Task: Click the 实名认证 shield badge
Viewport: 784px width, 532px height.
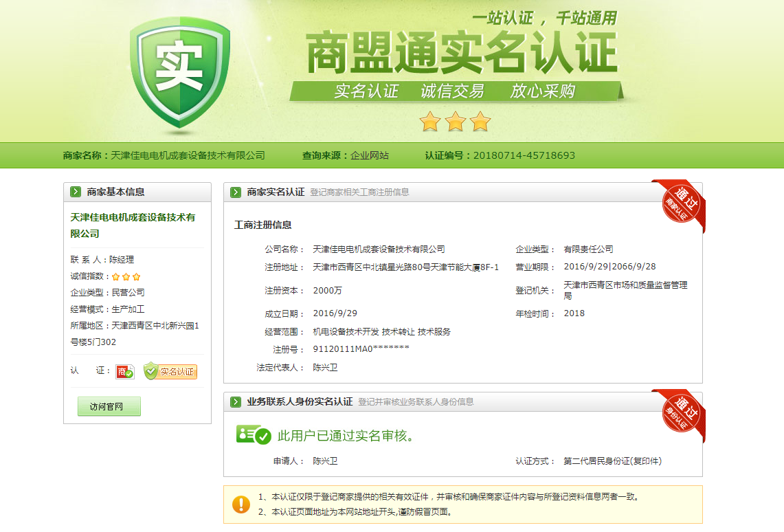Action: pos(170,372)
